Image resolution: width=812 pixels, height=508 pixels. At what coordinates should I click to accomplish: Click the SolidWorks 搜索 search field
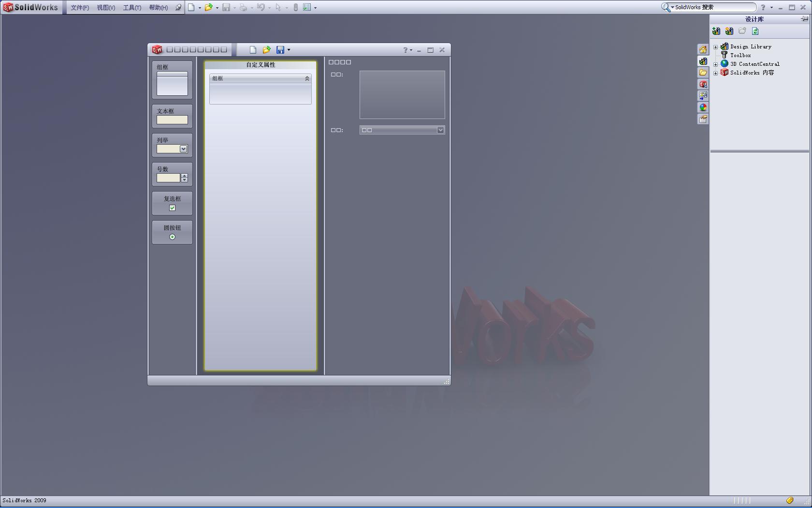[x=714, y=7]
